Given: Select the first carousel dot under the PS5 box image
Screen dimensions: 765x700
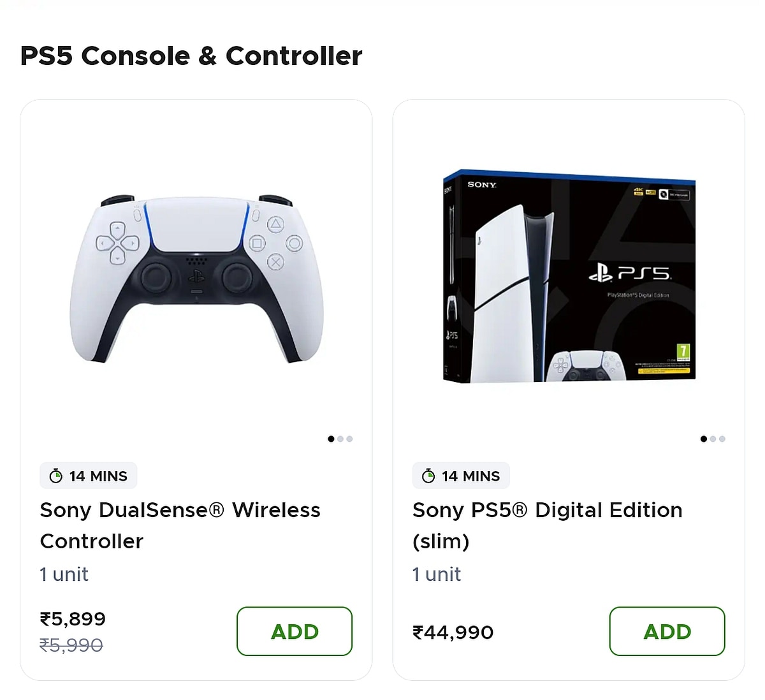Looking at the screenshot, I should point(704,439).
